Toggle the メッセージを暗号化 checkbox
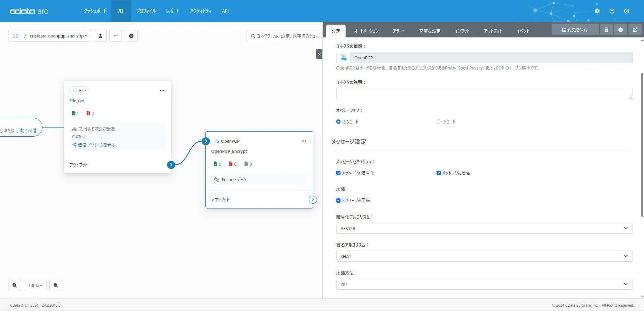Viewport: 644px width, 311px height. click(x=338, y=173)
